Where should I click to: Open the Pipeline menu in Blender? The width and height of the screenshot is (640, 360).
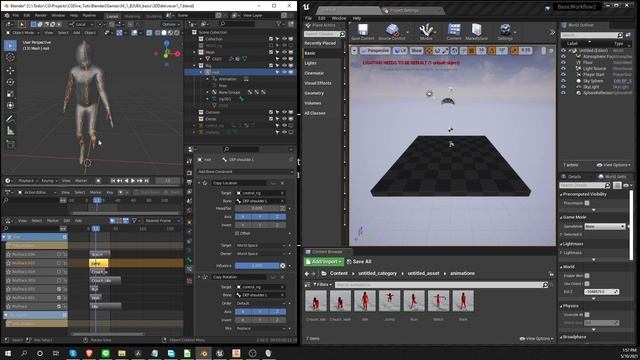click(x=89, y=15)
